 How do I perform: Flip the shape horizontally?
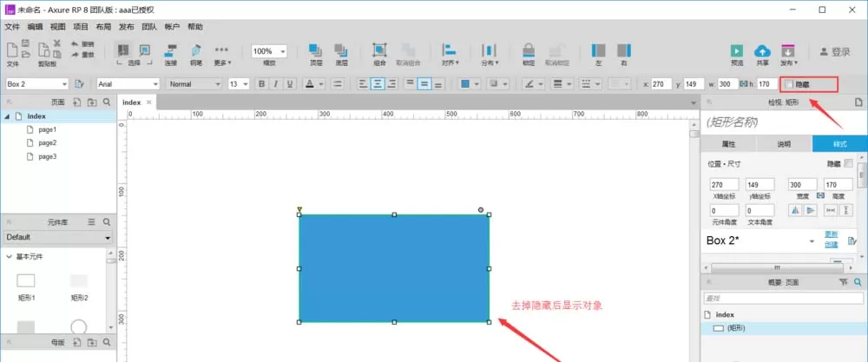(795, 210)
